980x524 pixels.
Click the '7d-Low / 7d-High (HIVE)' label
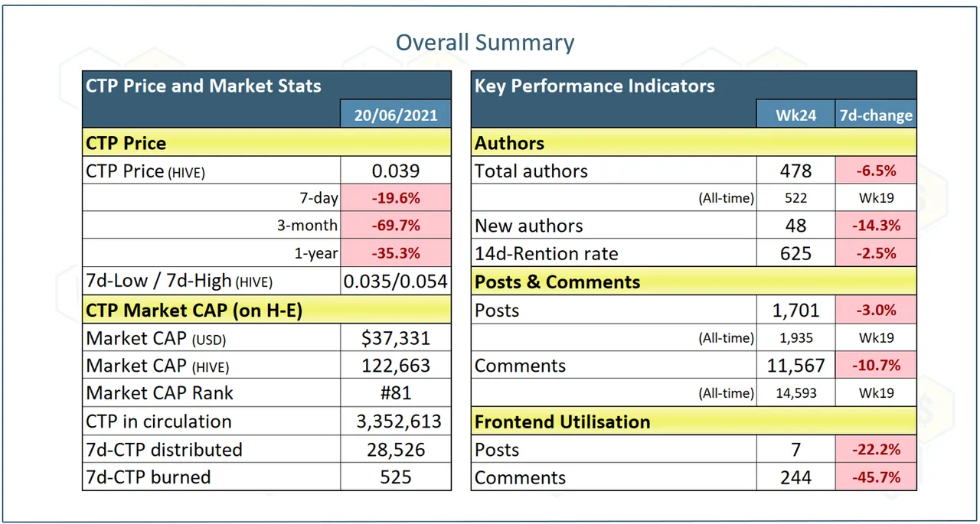tap(180, 282)
